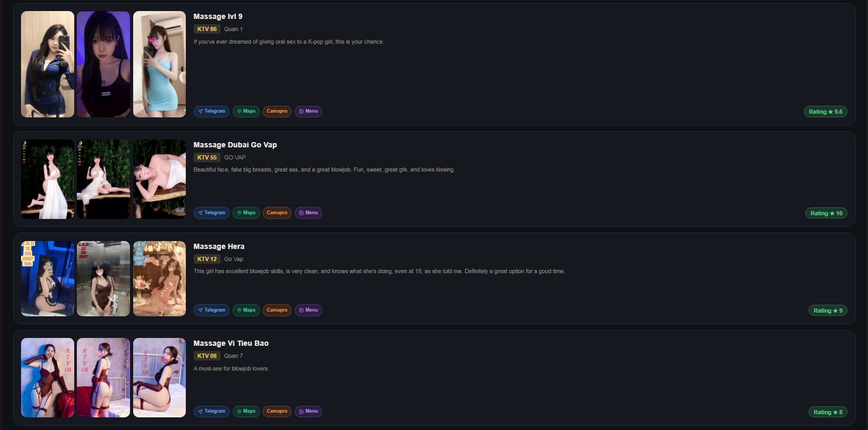This screenshot has width=868, height=430.
Task: Click the Massage lvl 9 title
Action: tap(218, 16)
